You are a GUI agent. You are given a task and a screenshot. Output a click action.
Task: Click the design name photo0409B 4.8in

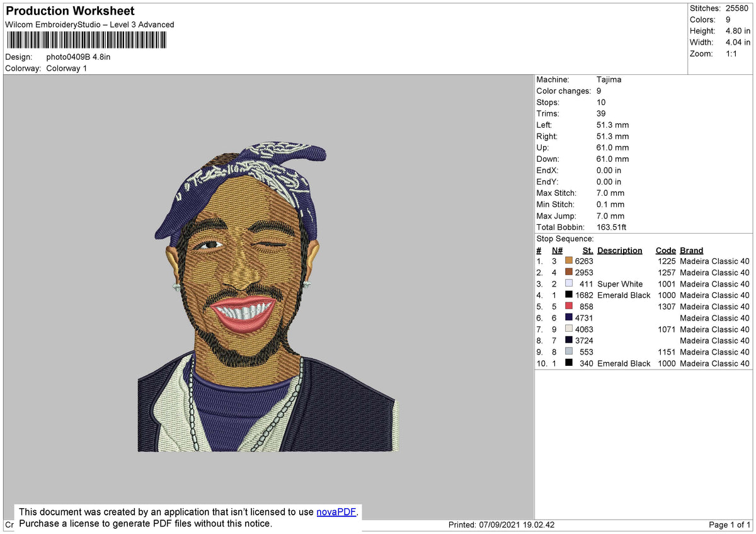77,56
